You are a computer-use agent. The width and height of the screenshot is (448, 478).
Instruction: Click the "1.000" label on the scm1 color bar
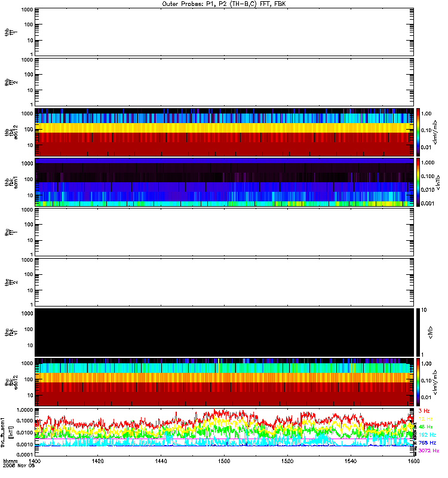pos(428,163)
